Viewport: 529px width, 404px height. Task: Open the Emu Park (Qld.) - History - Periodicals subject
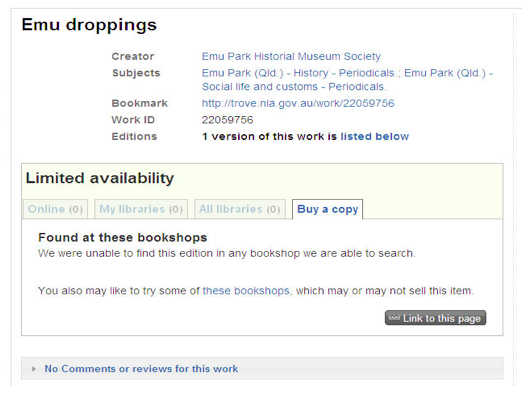click(x=298, y=73)
